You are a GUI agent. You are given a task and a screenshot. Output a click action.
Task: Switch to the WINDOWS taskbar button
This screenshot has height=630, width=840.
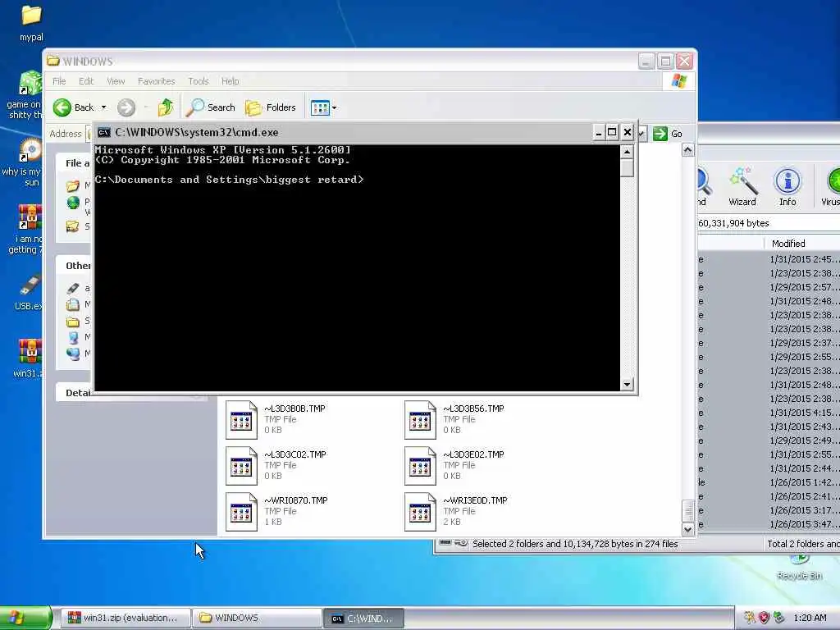(x=256, y=618)
